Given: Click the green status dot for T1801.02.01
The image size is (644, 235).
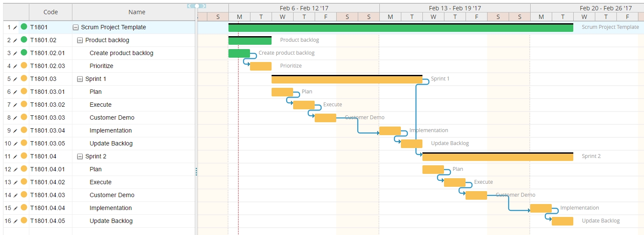Looking at the screenshot, I should tap(24, 53).
